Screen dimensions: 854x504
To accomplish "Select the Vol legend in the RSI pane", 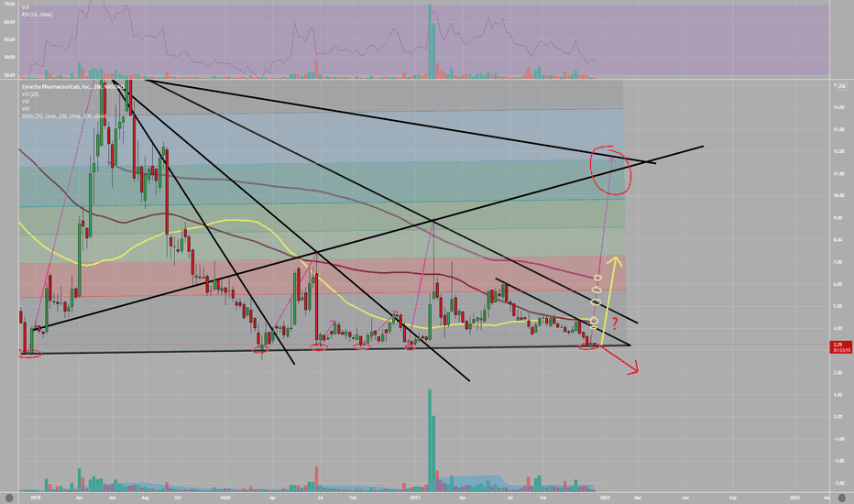I will click(25, 7).
